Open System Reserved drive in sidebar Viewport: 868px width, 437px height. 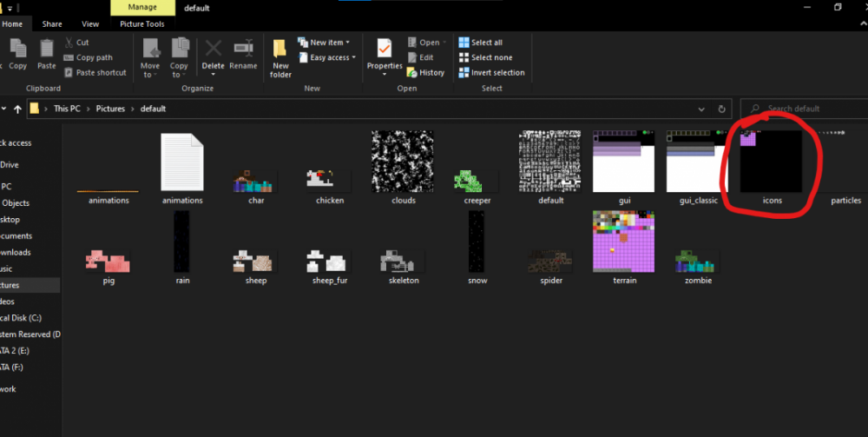point(30,334)
